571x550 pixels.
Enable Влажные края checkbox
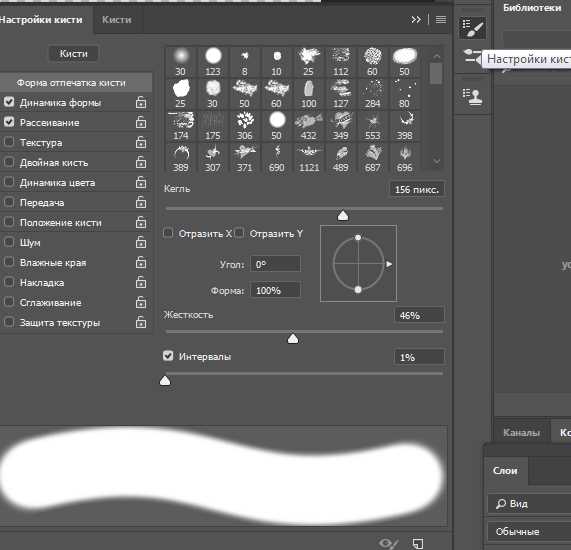[x=9, y=262]
